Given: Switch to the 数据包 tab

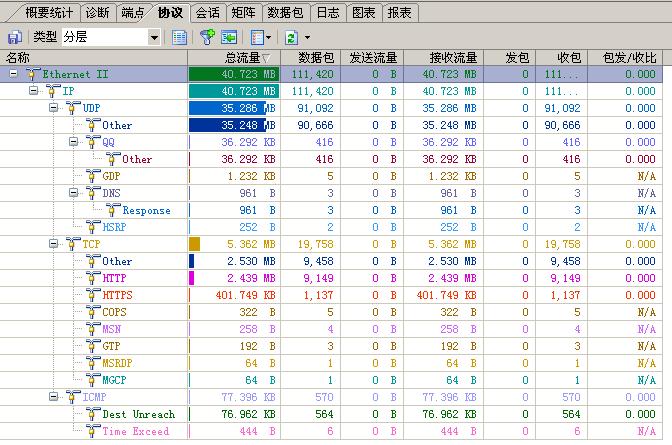Looking at the screenshot, I should (x=286, y=12).
